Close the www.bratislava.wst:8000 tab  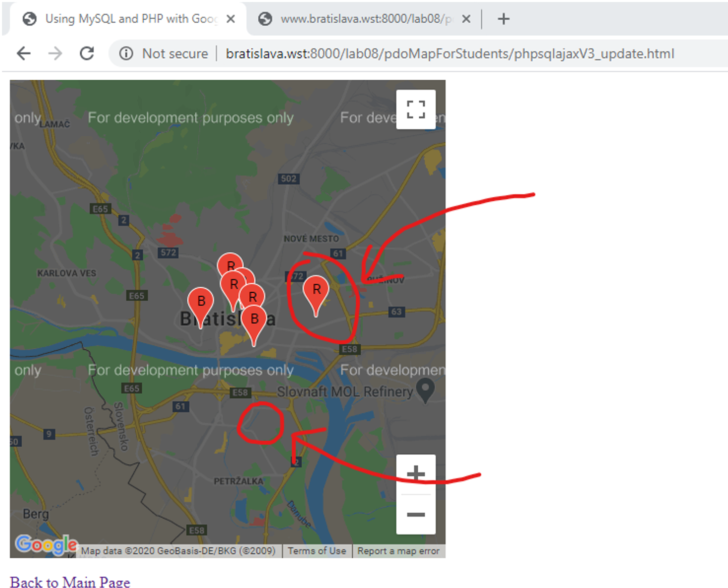[466, 19]
